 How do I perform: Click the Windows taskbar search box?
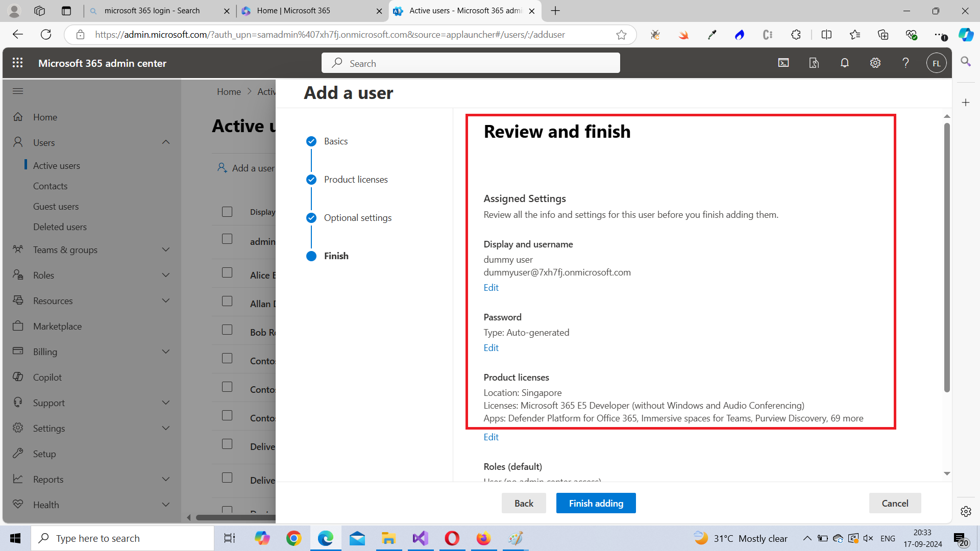pyautogui.click(x=122, y=538)
